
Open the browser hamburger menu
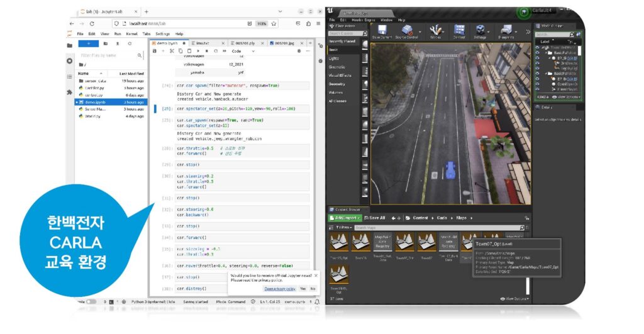[x=318, y=24]
